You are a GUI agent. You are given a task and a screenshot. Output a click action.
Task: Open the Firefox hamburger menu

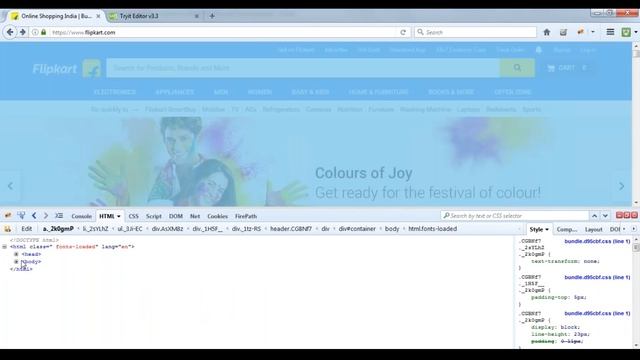610,32
